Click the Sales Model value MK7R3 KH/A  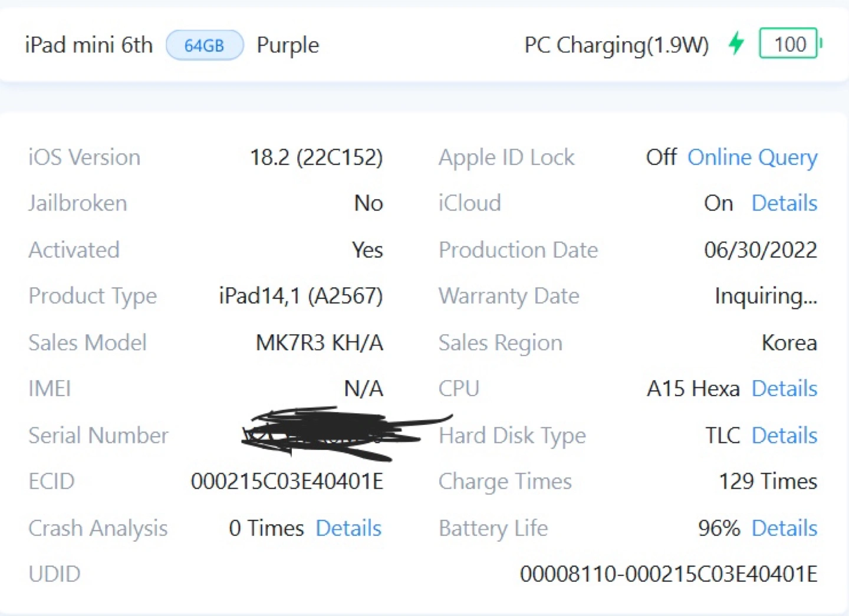pyautogui.click(x=320, y=342)
